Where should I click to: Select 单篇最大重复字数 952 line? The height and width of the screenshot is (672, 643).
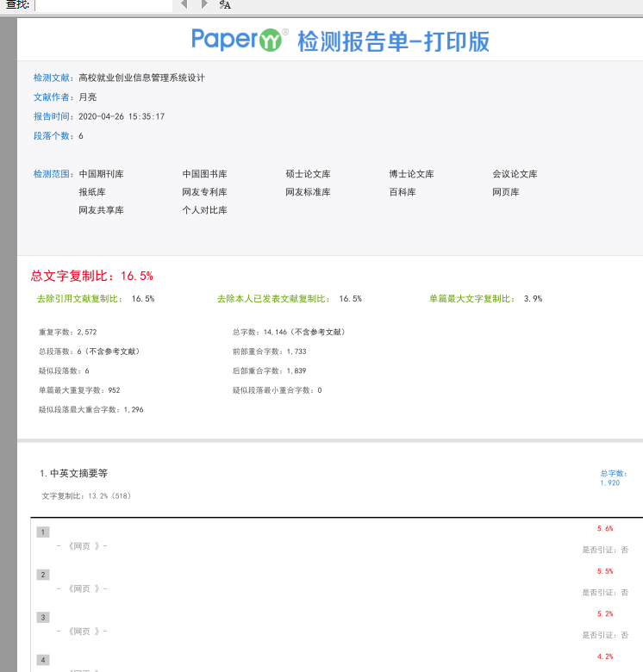tap(79, 390)
